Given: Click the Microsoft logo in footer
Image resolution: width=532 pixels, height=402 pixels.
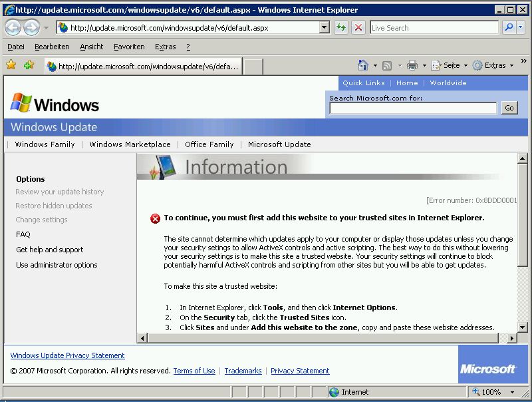Looking at the screenshot, I should point(488,369).
